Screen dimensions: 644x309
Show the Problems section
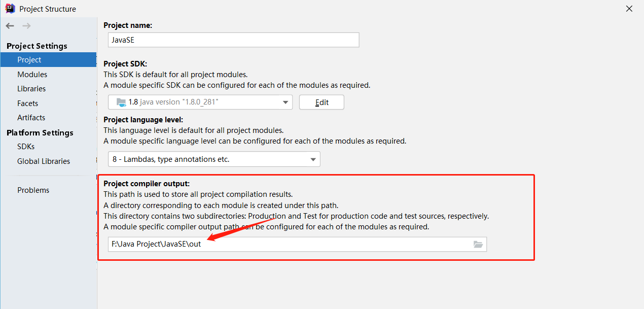[33, 190]
